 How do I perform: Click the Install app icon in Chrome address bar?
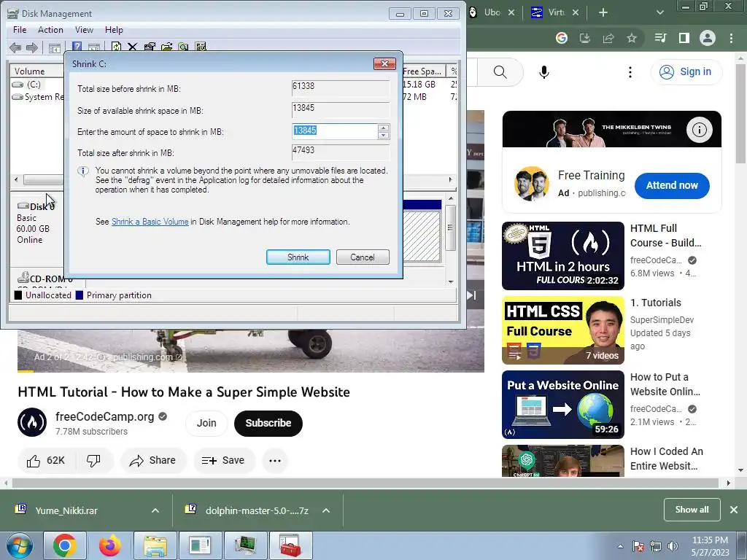585,38
